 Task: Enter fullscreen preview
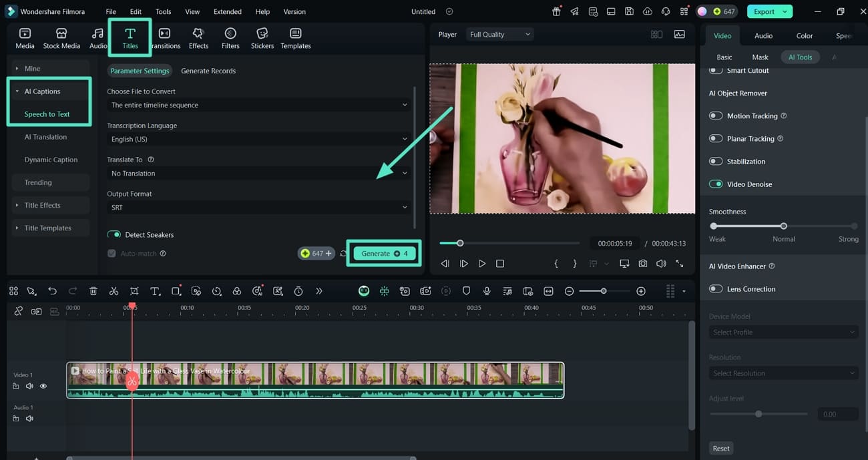tap(680, 264)
